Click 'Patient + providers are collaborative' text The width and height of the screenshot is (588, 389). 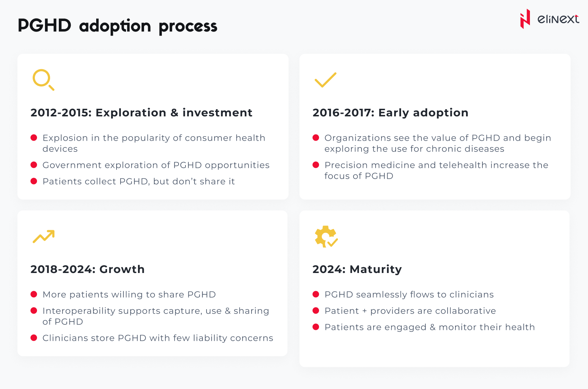(410, 311)
